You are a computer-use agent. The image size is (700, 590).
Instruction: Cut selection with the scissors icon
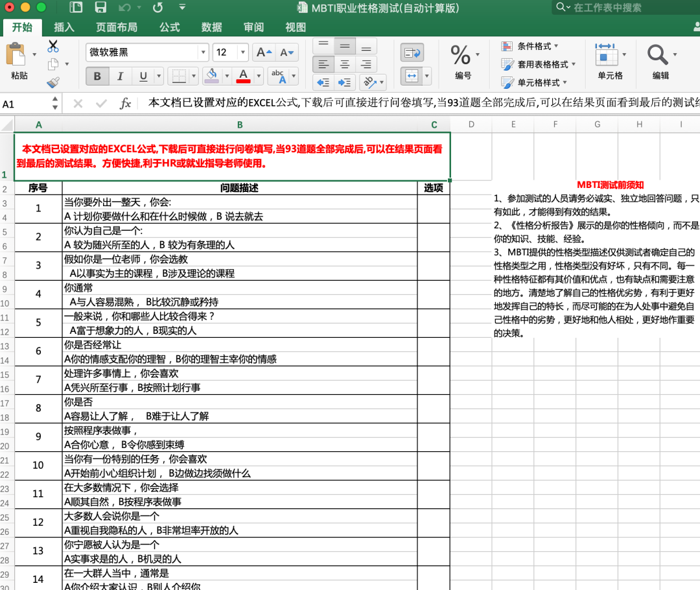tap(52, 46)
